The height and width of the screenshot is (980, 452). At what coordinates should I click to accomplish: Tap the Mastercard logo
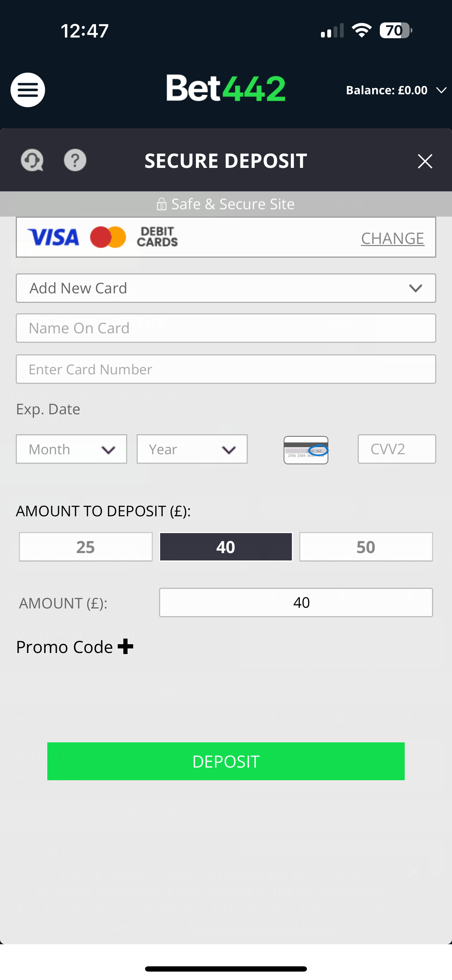[x=108, y=237]
